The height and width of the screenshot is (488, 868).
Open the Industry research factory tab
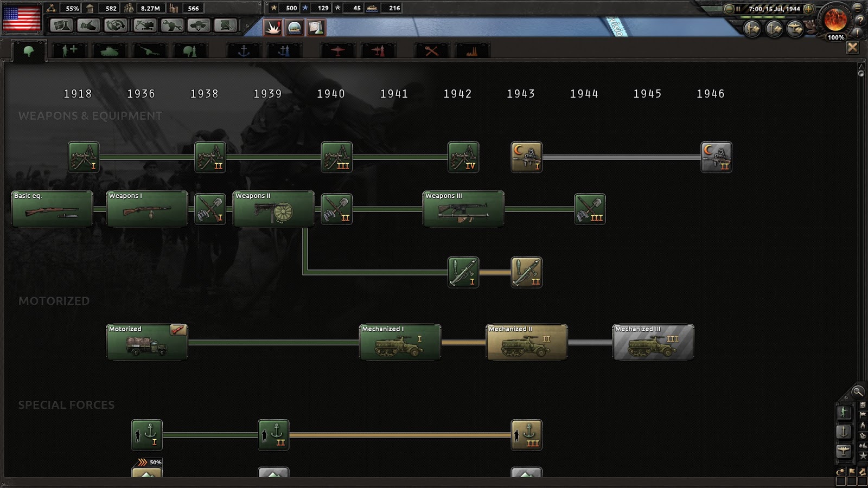point(472,51)
